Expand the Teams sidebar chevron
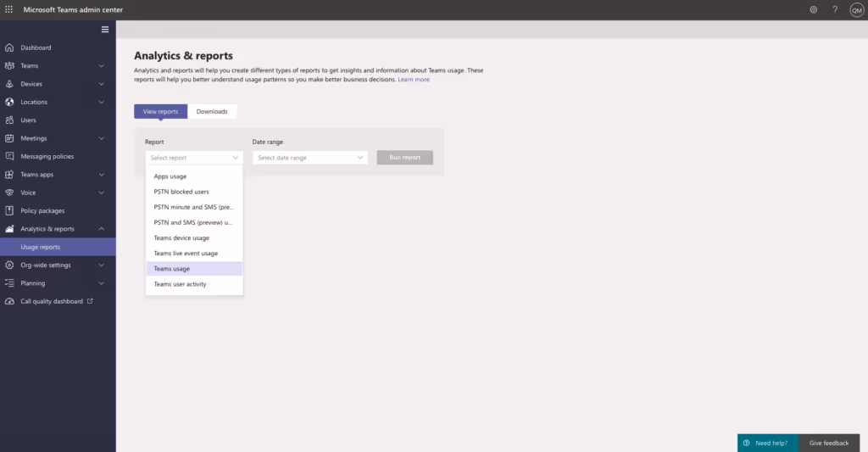This screenshot has width=868, height=452. [x=102, y=66]
